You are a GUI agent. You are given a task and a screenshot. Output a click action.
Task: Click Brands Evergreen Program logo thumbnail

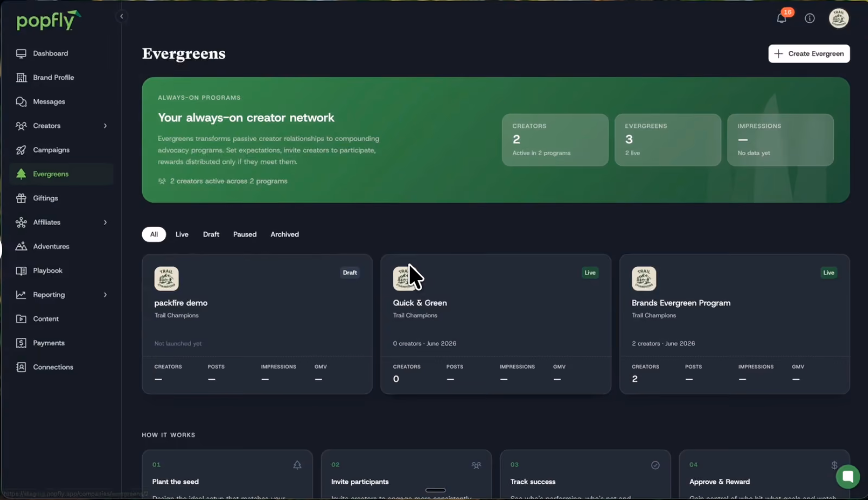pos(644,279)
